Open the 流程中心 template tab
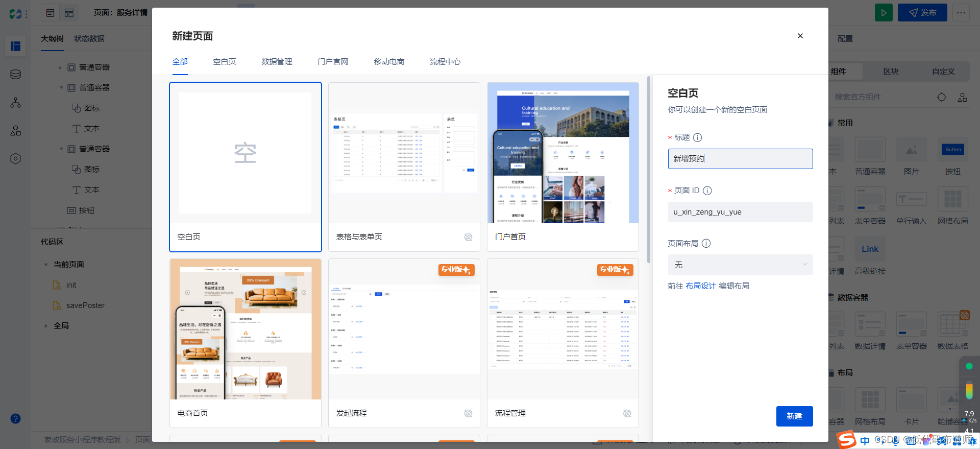 coord(445,62)
